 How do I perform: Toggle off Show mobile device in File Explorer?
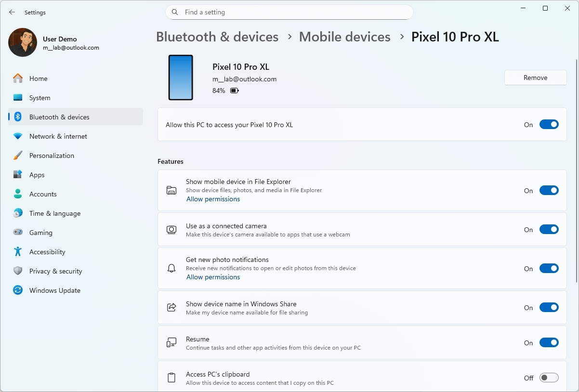[x=549, y=190]
